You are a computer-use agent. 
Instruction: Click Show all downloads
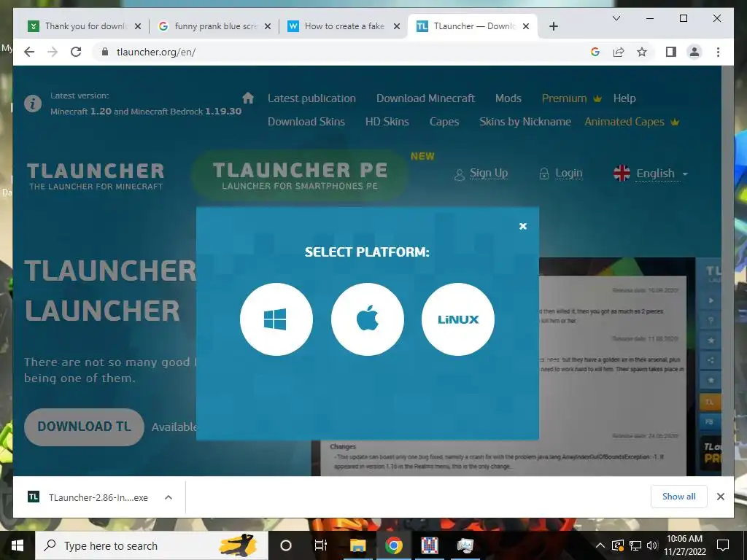click(679, 496)
